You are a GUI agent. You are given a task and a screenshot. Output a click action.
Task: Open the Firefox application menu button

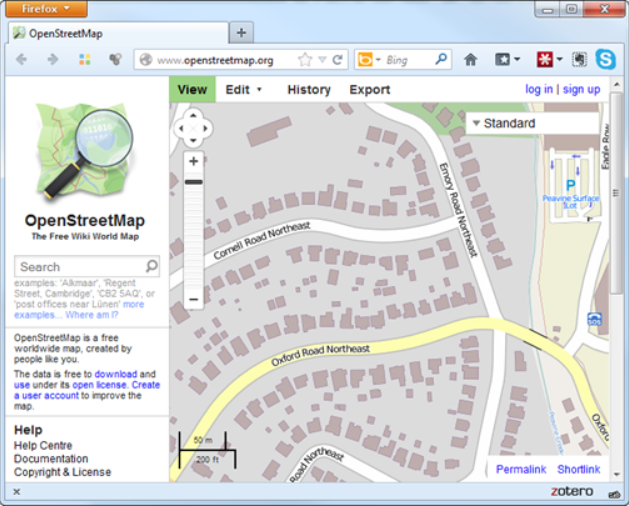46,8
